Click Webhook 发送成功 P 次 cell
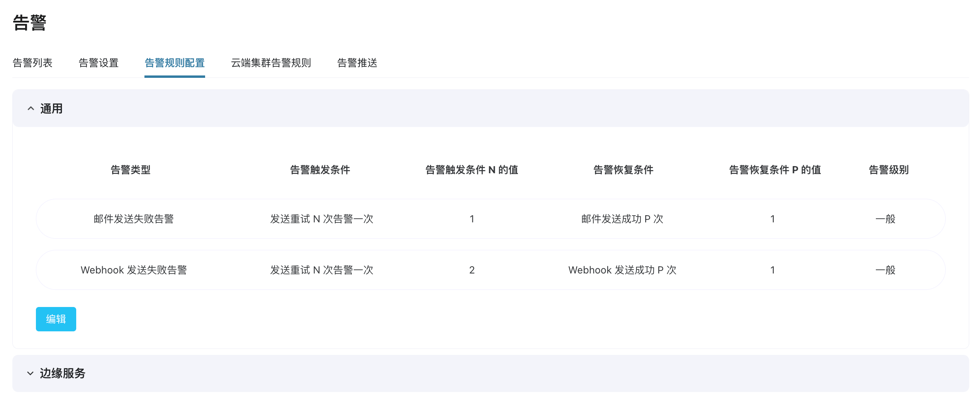 click(622, 270)
